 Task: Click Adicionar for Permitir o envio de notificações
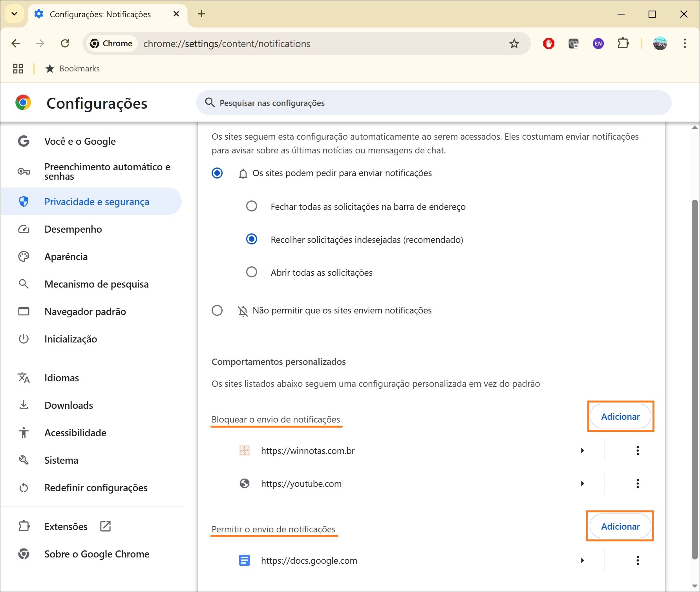coord(620,526)
